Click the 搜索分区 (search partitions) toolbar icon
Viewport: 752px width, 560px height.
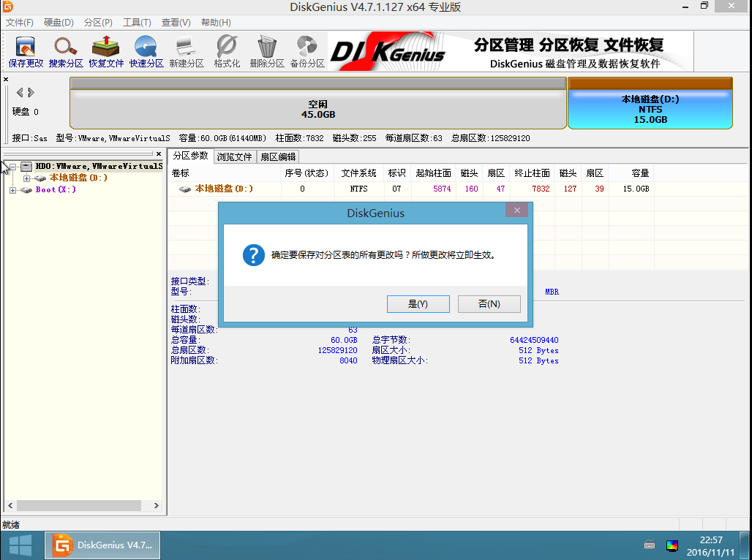tap(66, 52)
